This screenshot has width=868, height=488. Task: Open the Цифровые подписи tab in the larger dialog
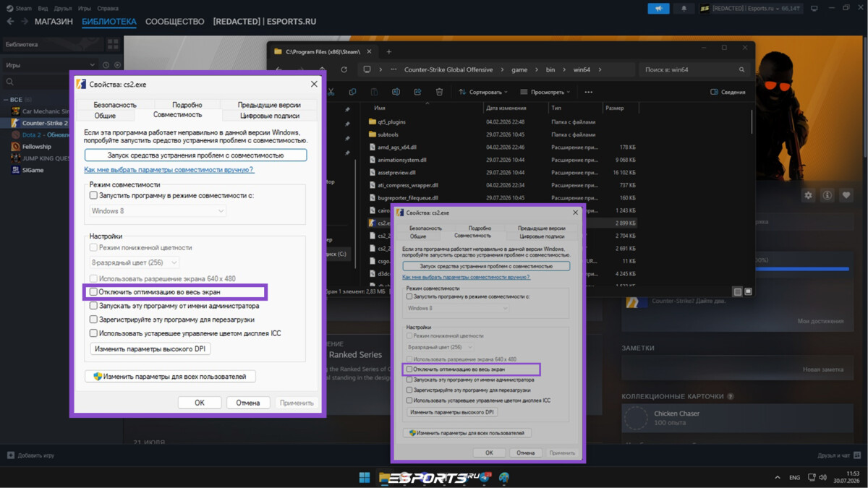pos(269,115)
